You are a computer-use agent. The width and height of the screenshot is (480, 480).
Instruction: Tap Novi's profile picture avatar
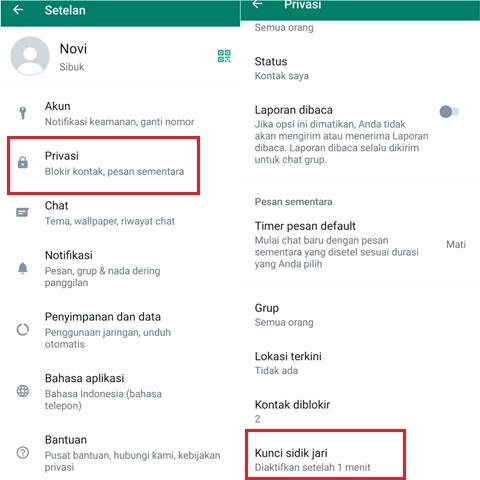(x=30, y=56)
